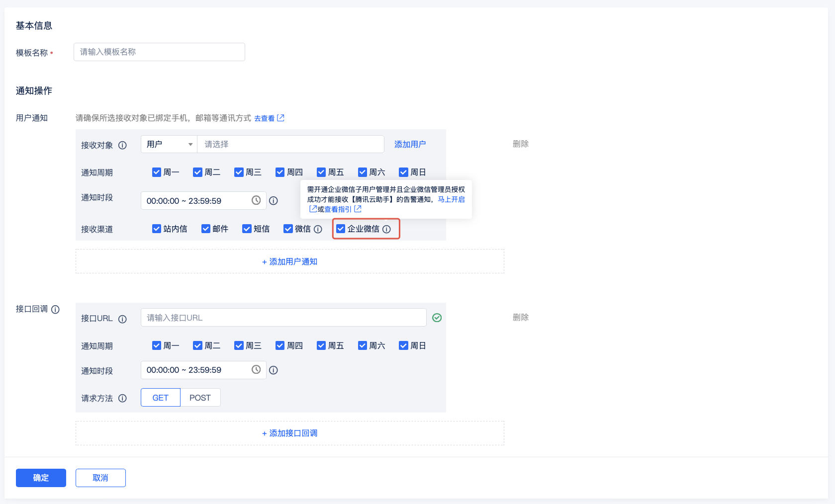Viewport: 835px width, 504px height.
Task: Uncheck 周一 in user notification period
Action: click(x=157, y=172)
